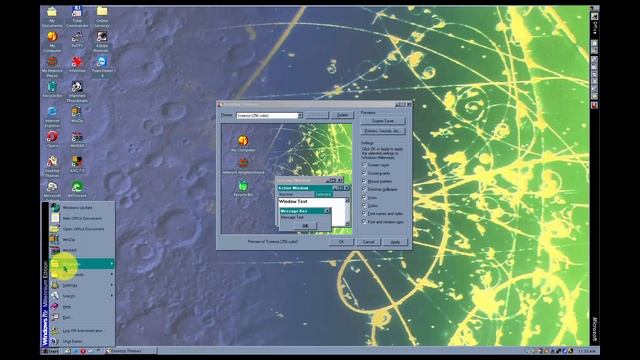Toggle Desktop wallpaper checkbox

364,189
